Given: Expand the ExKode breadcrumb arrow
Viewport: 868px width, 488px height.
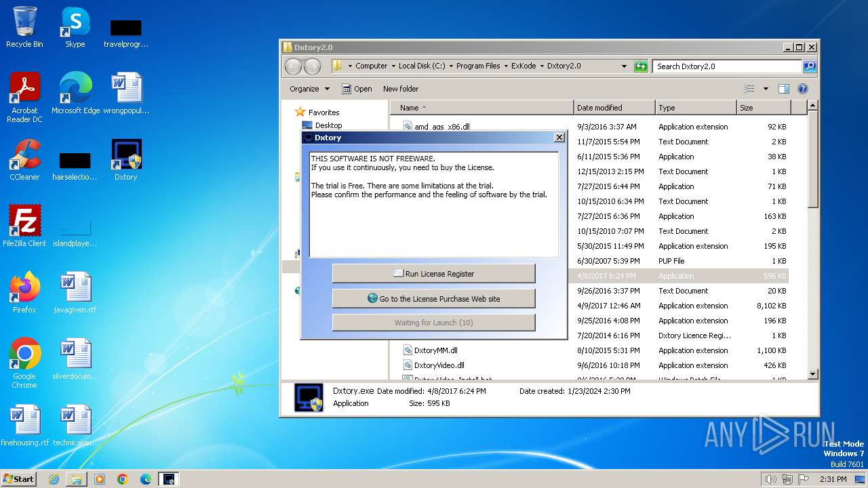Looking at the screenshot, I should pyautogui.click(x=542, y=66).
